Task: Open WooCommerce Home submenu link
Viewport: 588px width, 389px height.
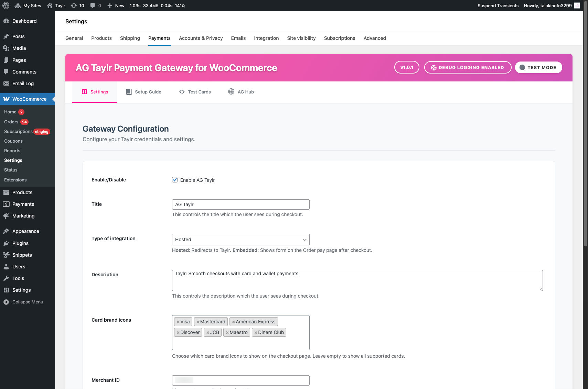Action: click(10, 112)
